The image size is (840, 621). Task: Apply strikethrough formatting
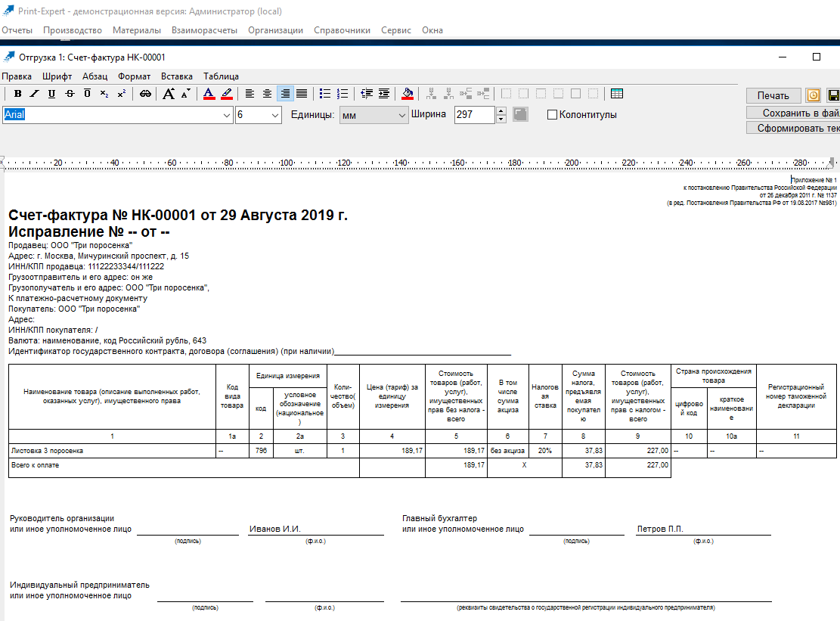70,94
